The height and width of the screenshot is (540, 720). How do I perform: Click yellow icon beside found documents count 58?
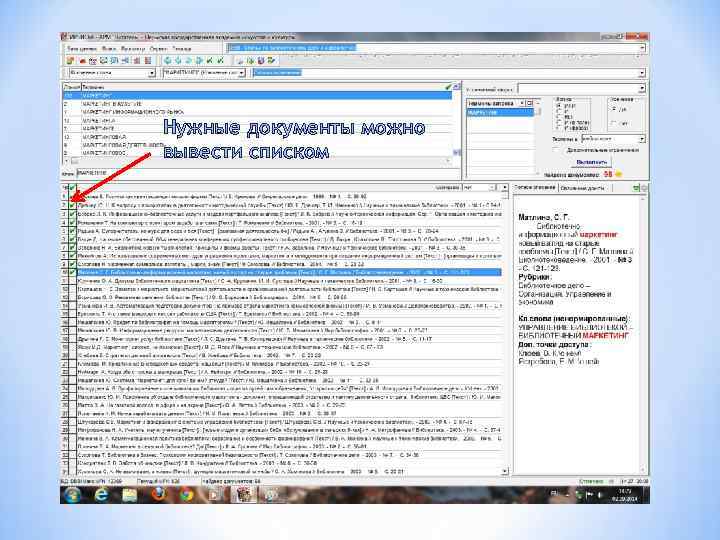619,174
